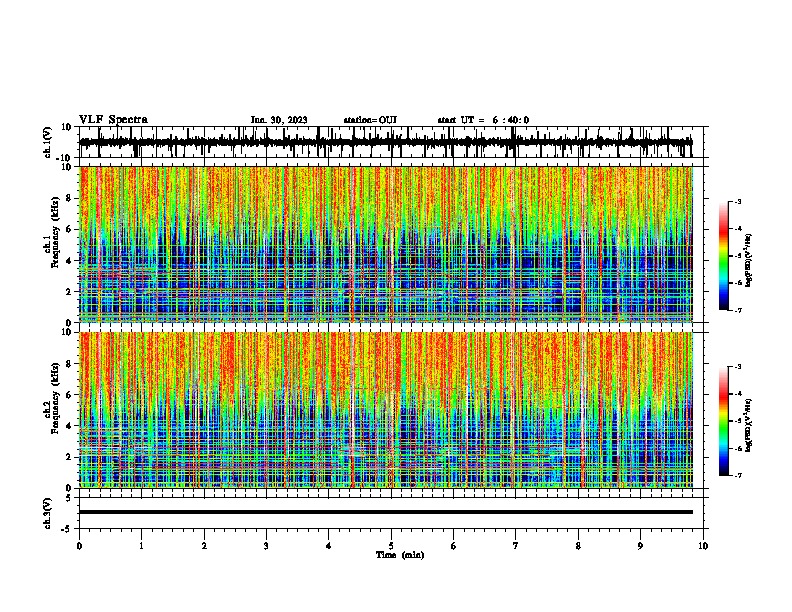The image size is (792, 612).
Task: Click the "Time (min)" axis title
Action: (400, 555)
